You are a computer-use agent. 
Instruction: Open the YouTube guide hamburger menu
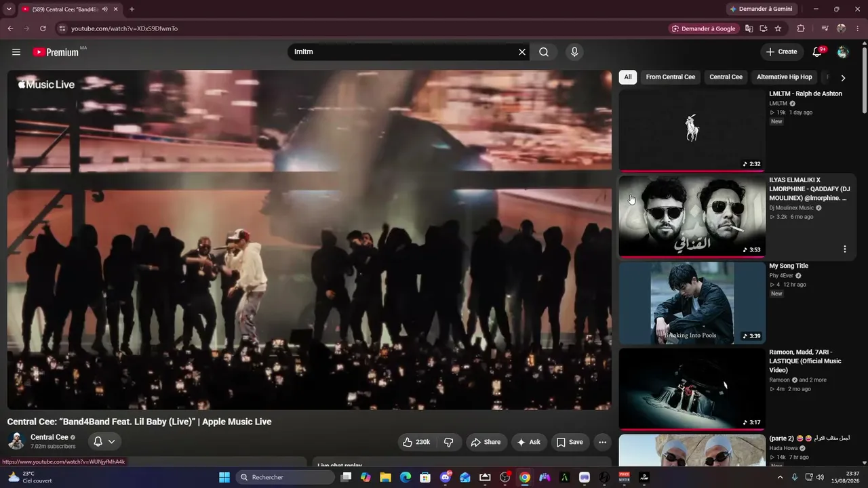coord(16,52)
